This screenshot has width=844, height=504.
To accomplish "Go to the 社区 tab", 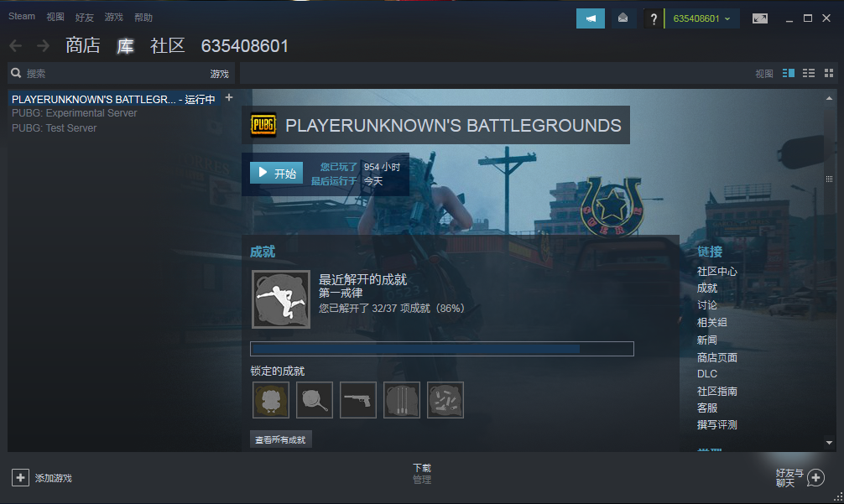I will click(x=168, y=46).
